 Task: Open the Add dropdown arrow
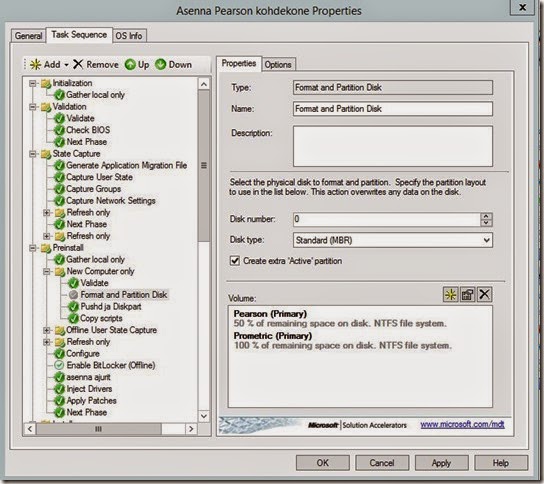(66, 65)
